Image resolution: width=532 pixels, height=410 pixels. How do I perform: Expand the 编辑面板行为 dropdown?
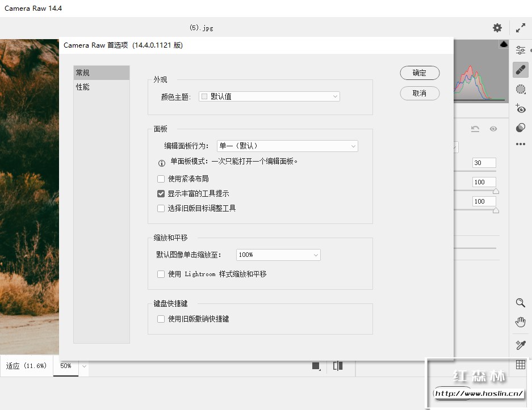pos(287,146)
